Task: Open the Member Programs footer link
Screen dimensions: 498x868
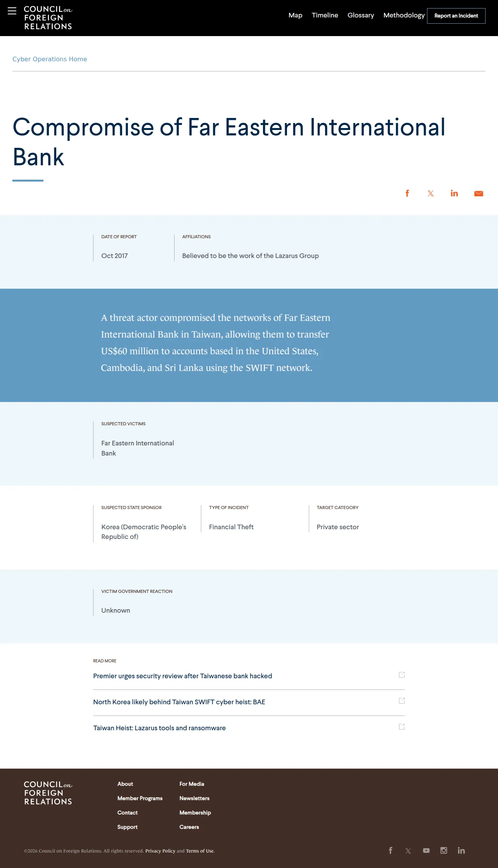Action: 140,798
